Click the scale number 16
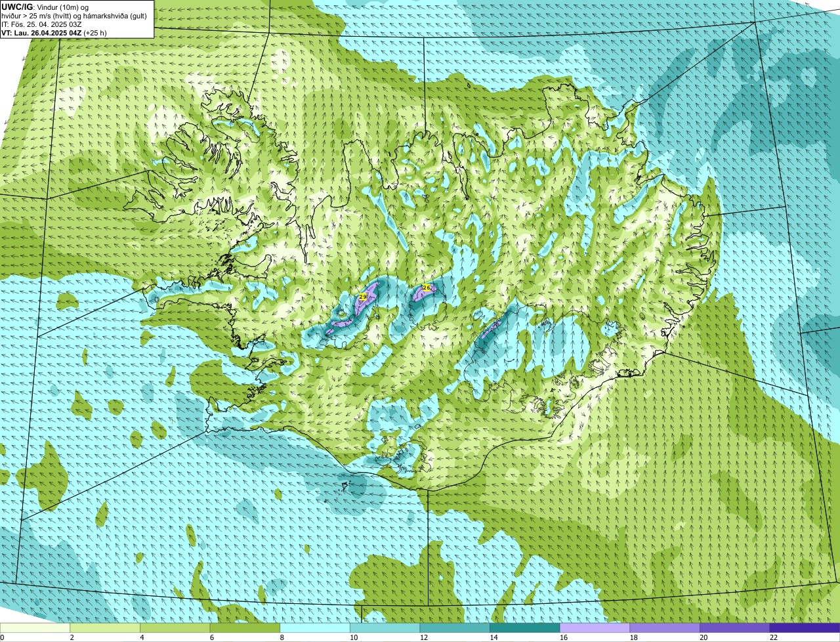 pyautogui.click(x=564, y=637)
